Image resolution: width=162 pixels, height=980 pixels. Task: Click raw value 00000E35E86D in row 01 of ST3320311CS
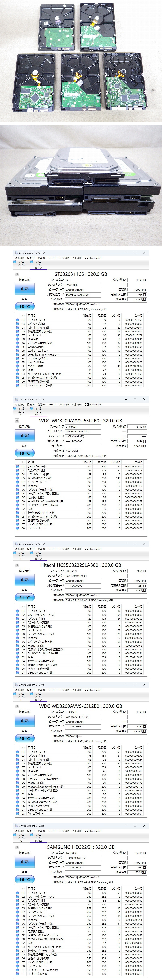pos(134,320)
